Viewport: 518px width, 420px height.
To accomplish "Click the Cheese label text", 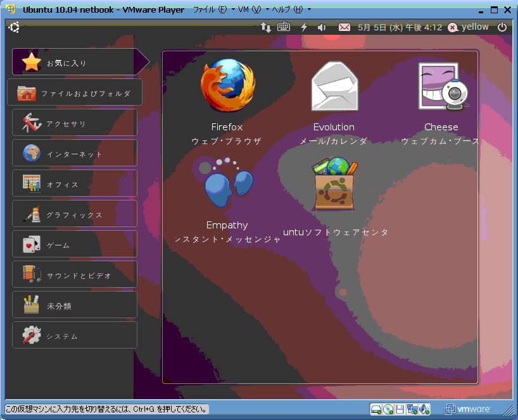I will pos(441,127).
